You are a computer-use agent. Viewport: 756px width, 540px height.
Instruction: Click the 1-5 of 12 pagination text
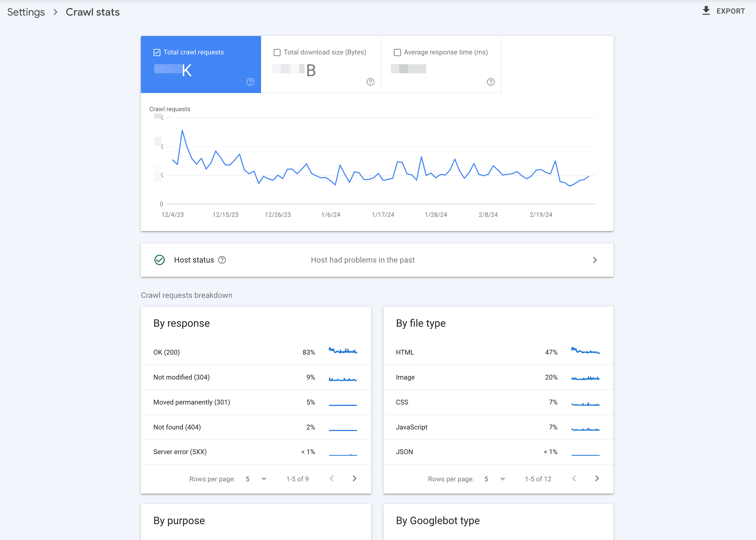(x=538, y=479)
